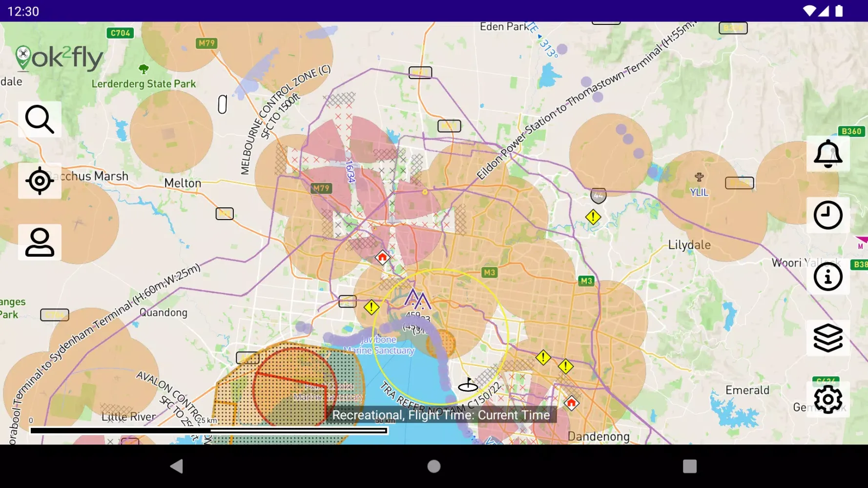Open flight time clock selector
This screenshot has height=488, width=868.
tap(827, 215)
